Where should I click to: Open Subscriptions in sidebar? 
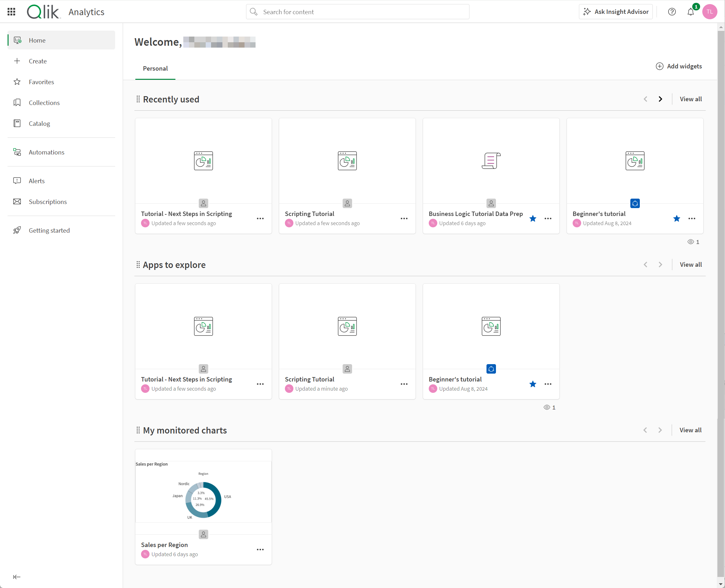pyautogui.click(x=48, y=201)
